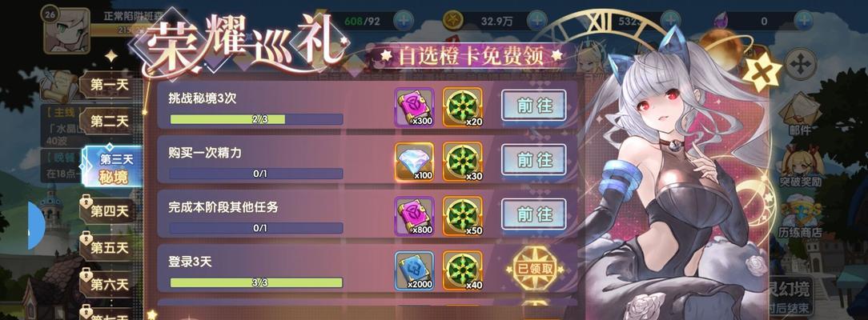Select the 第二天 tab
The height and width of the screenshot is (320, 868).
click(x=109, y=121)
